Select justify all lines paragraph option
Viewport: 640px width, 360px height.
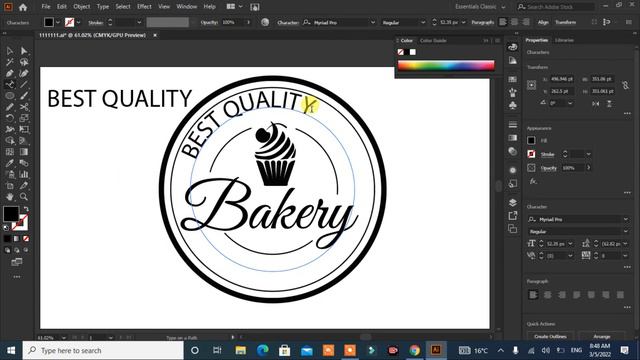click(x=620, y=295)
